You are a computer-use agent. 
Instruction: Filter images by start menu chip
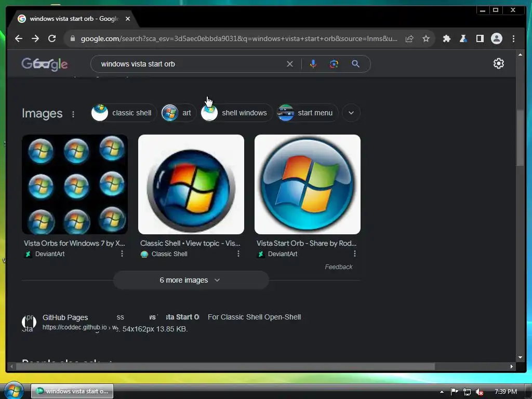pyautogui.click(x=308, y=113)
